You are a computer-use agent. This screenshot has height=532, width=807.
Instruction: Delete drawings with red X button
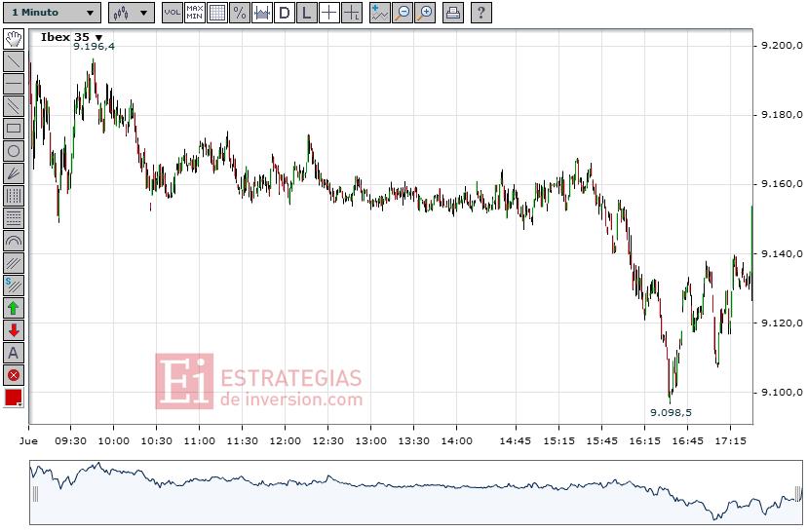pos(14,375)
